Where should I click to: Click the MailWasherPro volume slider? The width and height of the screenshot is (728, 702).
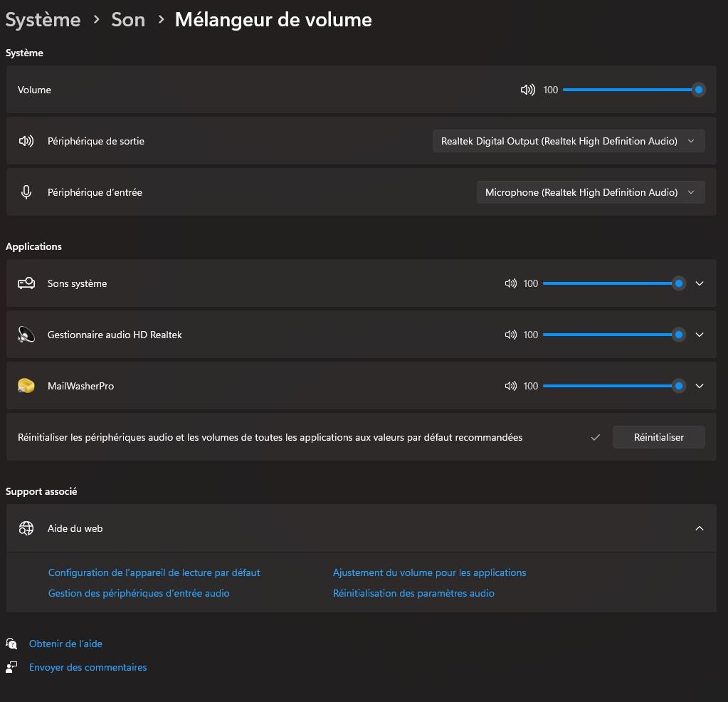pos(614,386)
